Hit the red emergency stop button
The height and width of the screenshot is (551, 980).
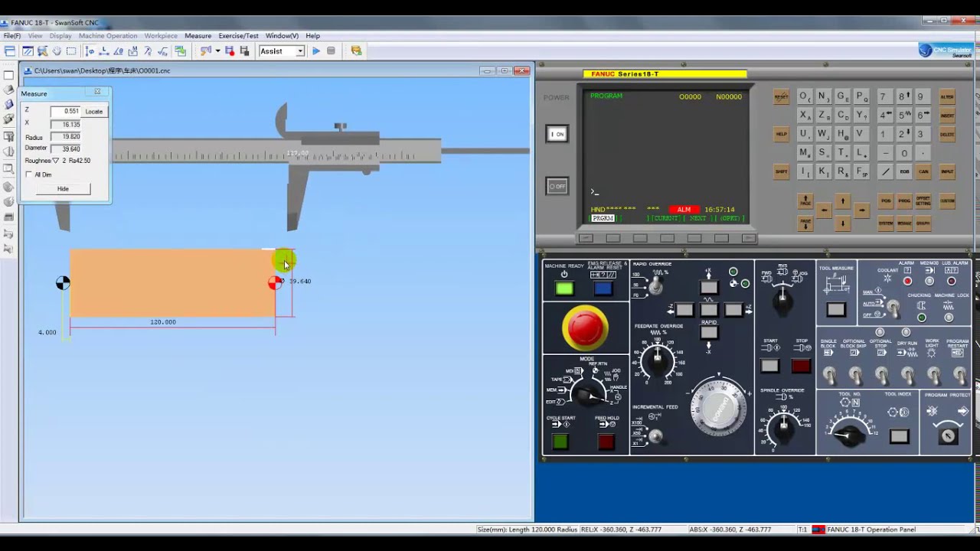pos(585,327)
